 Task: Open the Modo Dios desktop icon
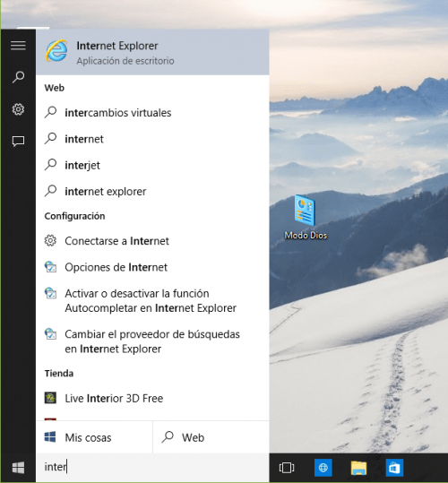[306, 217]
